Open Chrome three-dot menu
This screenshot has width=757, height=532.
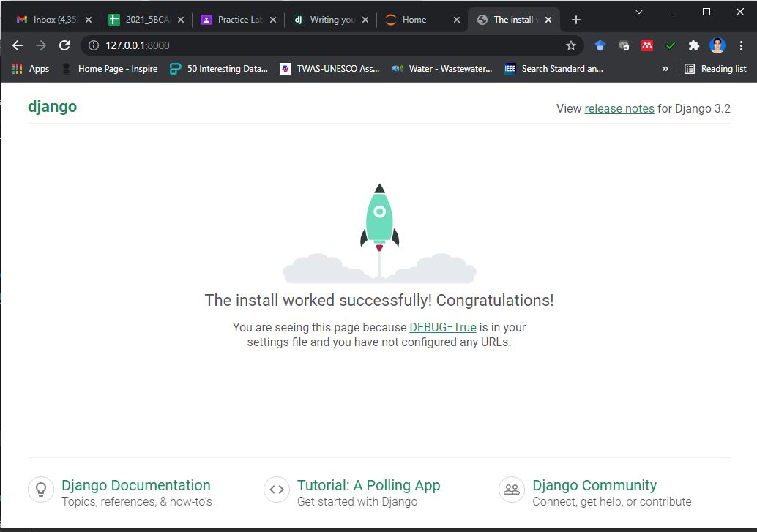tap(741, 45)
